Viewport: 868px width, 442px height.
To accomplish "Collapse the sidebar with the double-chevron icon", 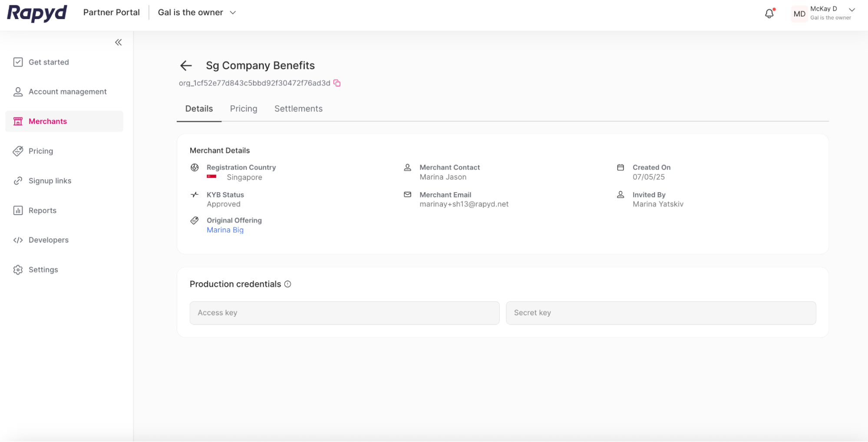I will point(119,42).
